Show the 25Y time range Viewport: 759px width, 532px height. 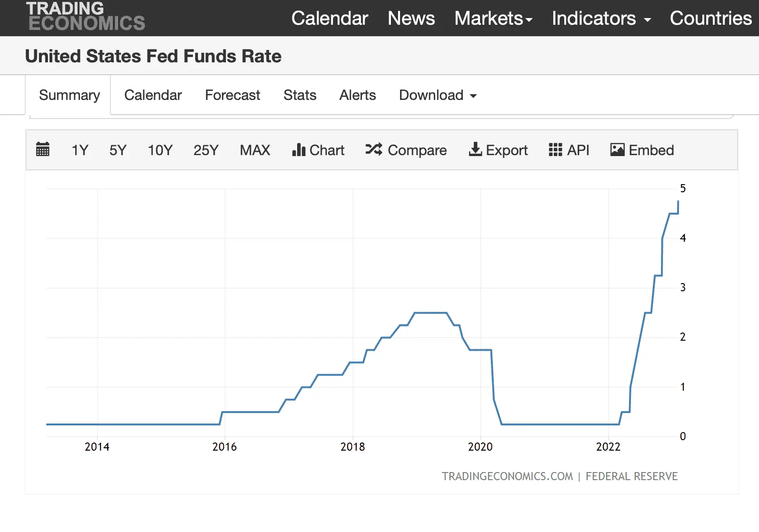pyautogui.click(x=206, y=150)
